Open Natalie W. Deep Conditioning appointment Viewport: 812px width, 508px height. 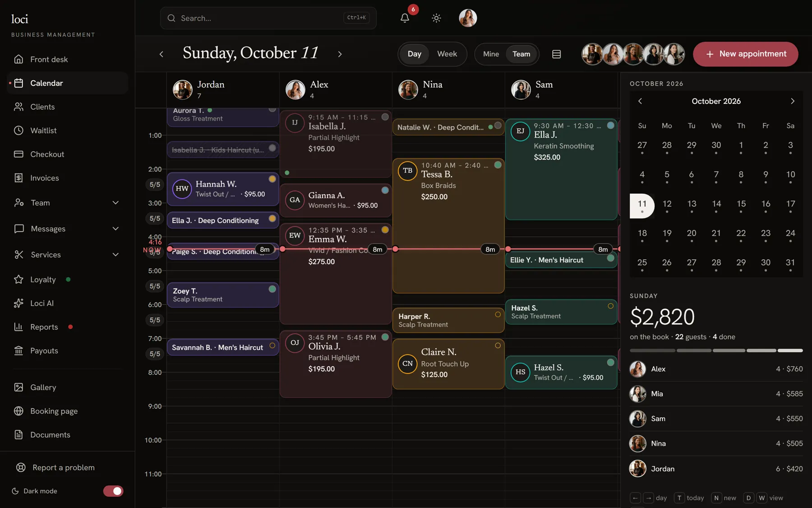tap(448, 127)
